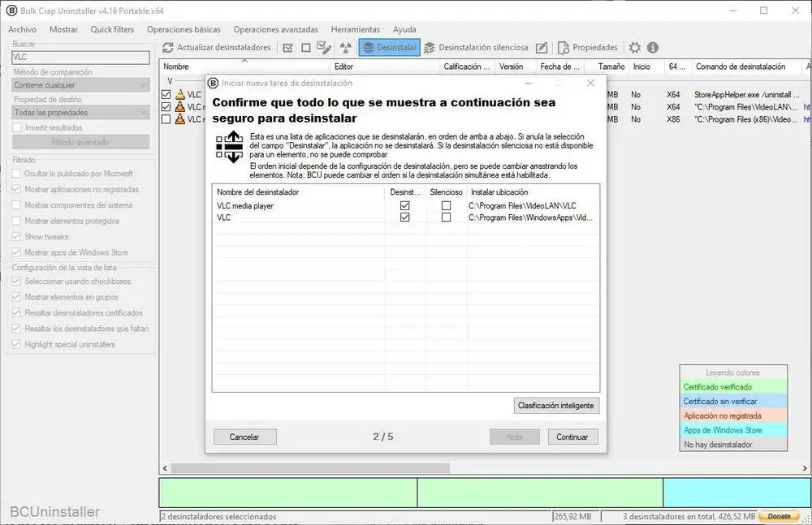Click the first VLC cone icon in main list
This screenshot has width=812, height=525.
(179, 94)
